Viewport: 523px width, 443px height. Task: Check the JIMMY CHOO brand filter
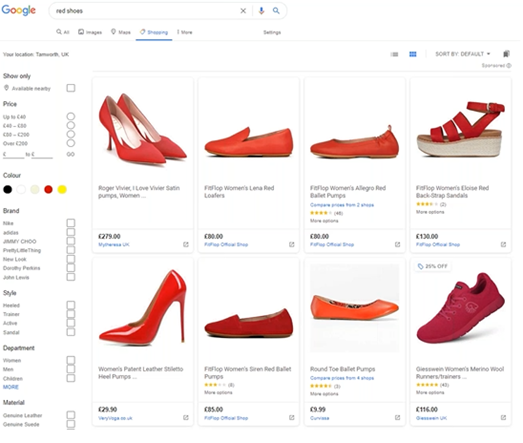pyautogui.click(x=71, y=241)
